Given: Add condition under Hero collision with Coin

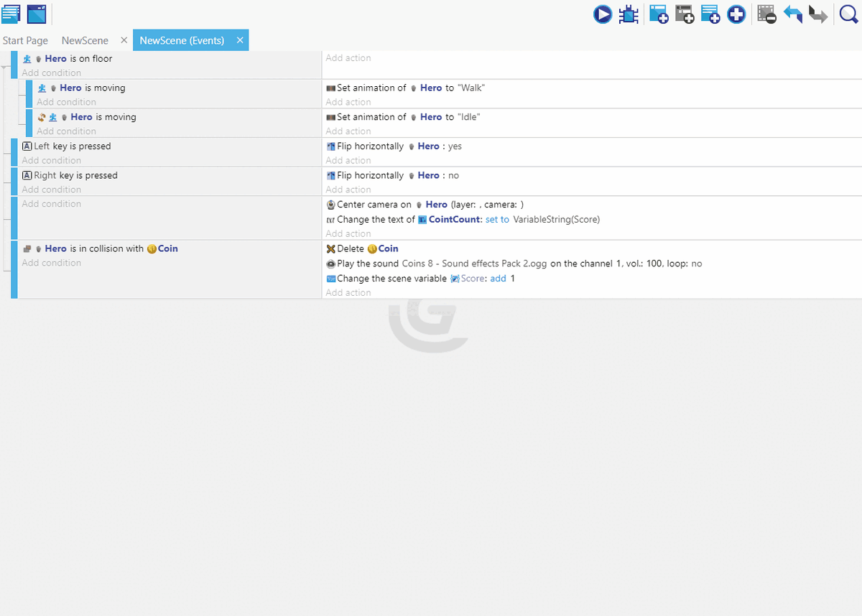Looking at the screenshot, I should point(51,263).
